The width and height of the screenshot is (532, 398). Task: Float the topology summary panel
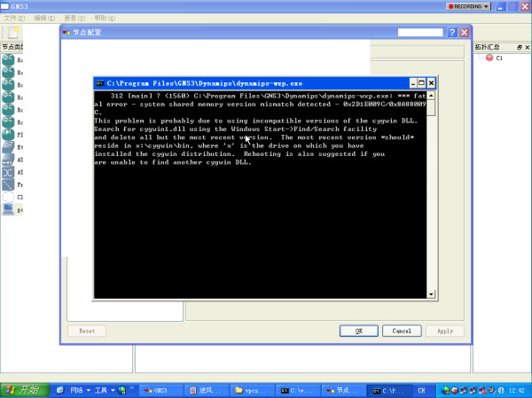coord(520,47)
